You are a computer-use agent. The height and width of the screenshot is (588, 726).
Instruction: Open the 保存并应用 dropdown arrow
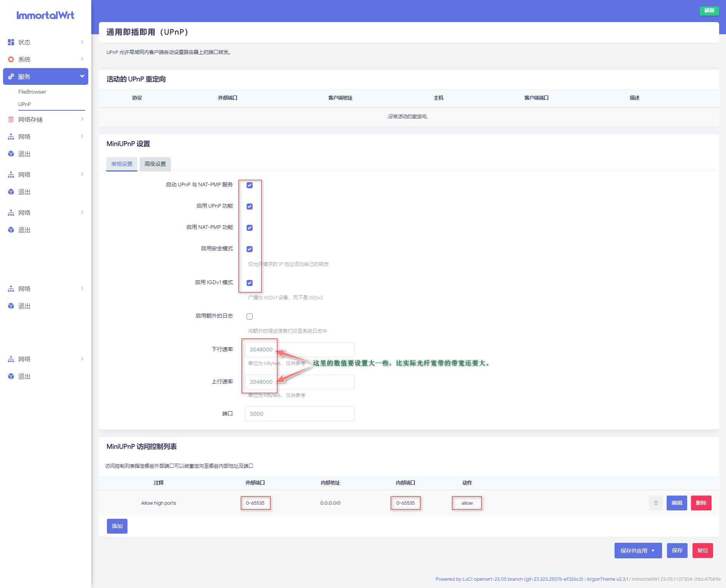[653, 550]
